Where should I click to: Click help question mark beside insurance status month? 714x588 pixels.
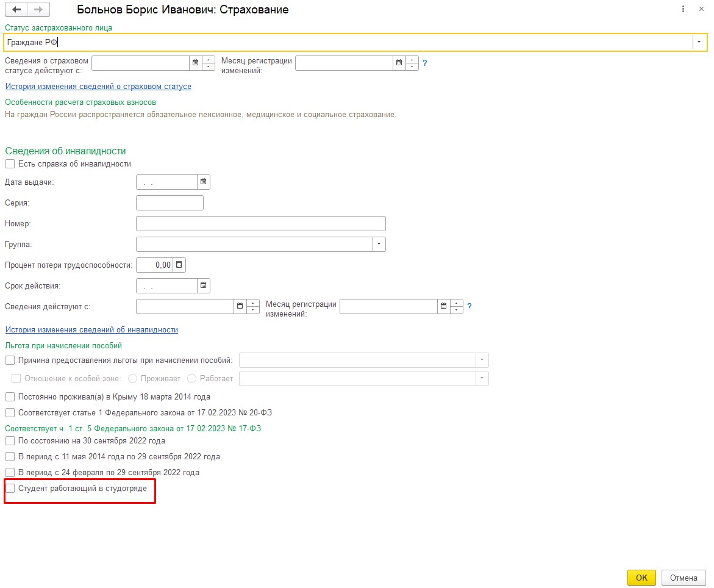point(425,63)
